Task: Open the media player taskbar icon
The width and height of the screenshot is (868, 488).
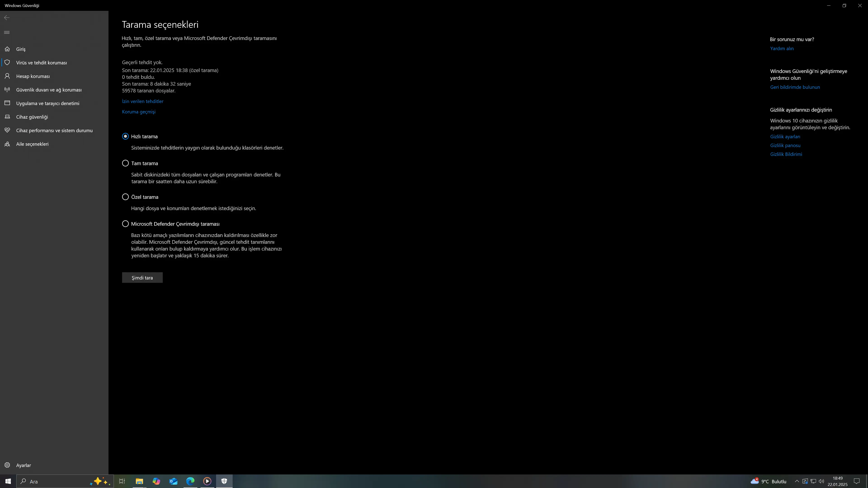Action: (x=207, y=481)
